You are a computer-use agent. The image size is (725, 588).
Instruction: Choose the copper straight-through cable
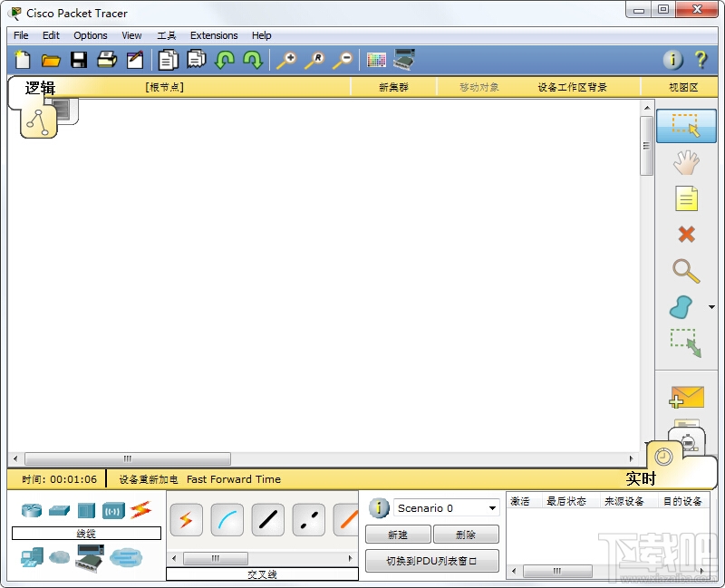tap(267, 520)
